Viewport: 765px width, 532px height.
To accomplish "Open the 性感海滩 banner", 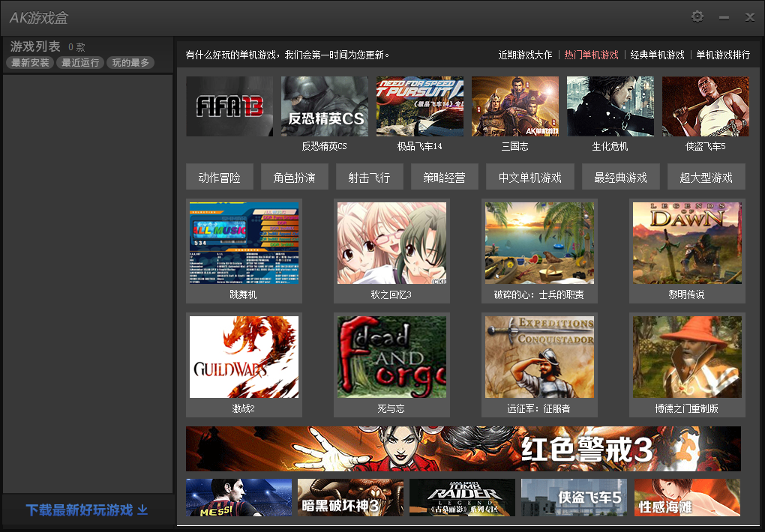I will coord(688,498).
